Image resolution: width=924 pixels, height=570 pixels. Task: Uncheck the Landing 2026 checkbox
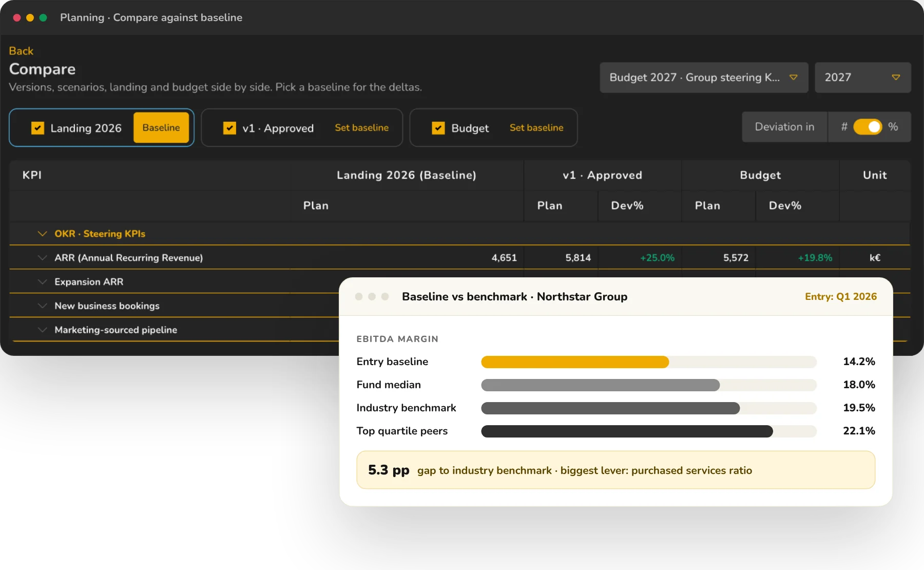pyautogui.click(x=37, y=128)
